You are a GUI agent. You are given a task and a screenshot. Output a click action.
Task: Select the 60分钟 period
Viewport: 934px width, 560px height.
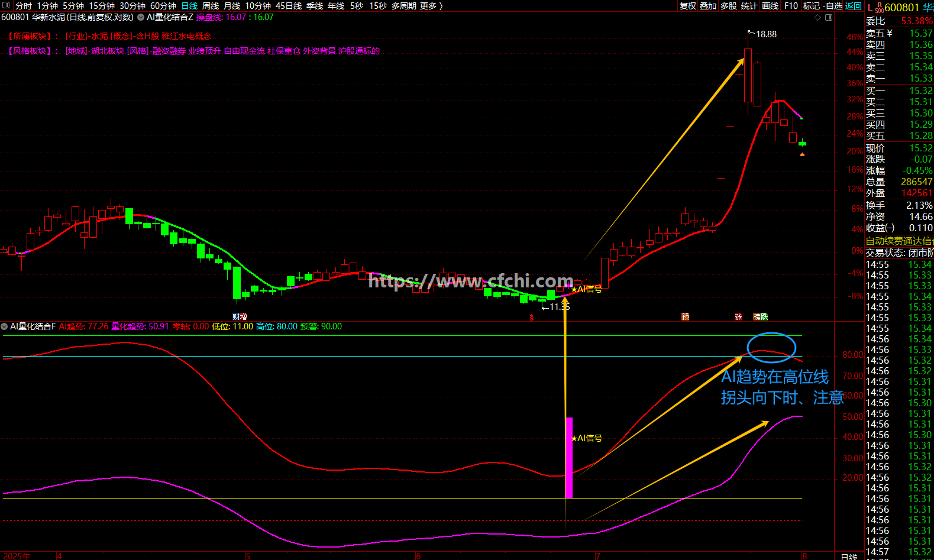click(x=163, y=6)
